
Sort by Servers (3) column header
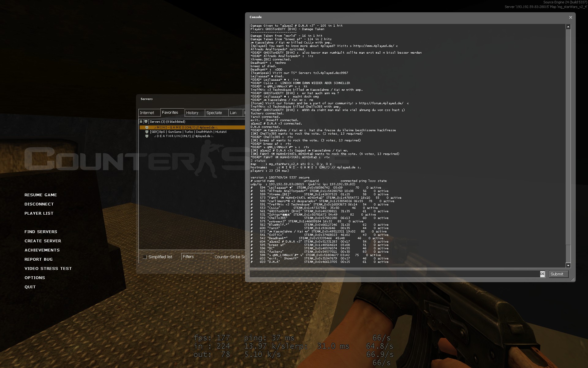click(197, 122)
